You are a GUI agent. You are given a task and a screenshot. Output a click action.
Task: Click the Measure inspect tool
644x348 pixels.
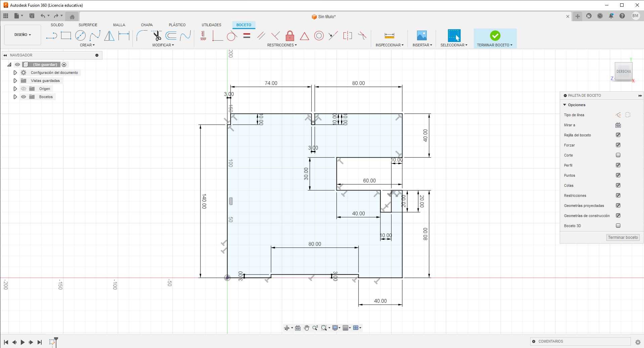pos(389,36)
